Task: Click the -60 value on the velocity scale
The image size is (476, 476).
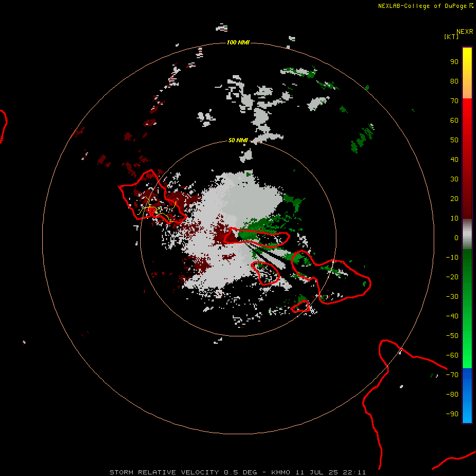Action: click(x=452, y=355)
